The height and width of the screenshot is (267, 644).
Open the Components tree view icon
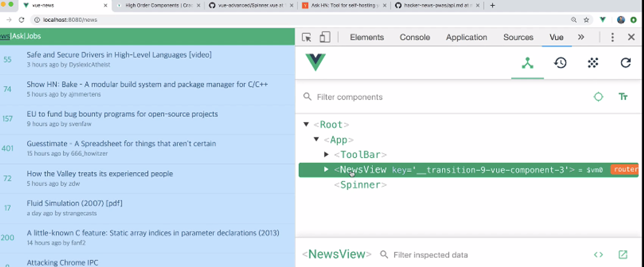pos(527,63)
